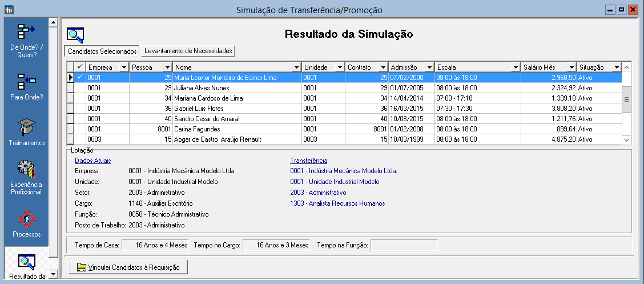This screenshot has width=644, height=284.
Task: Click the Escala cell 07:00 - 17:18
Action: [x=478, y=98]
